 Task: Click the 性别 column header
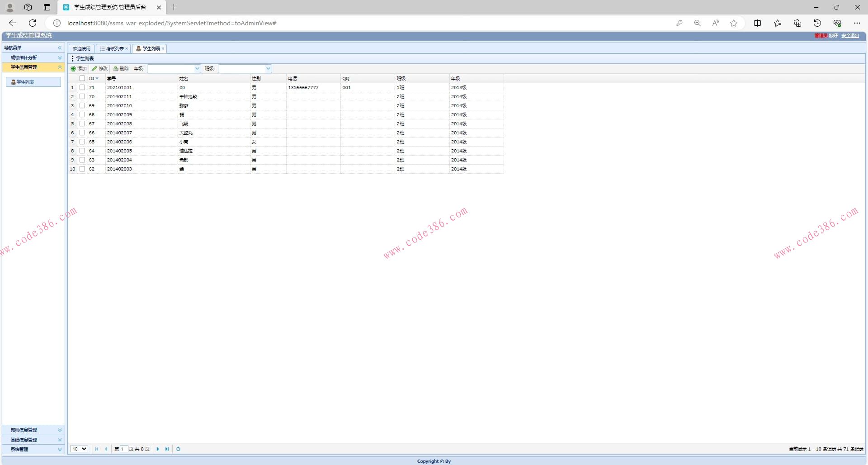(268, 79)
